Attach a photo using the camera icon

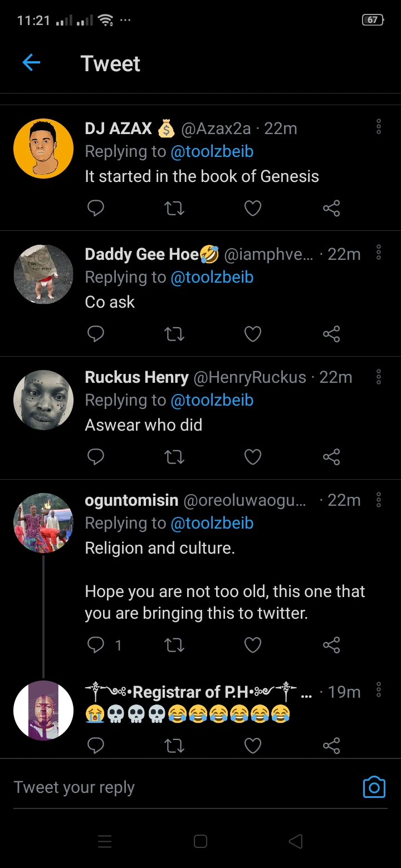tap(374, 787)
